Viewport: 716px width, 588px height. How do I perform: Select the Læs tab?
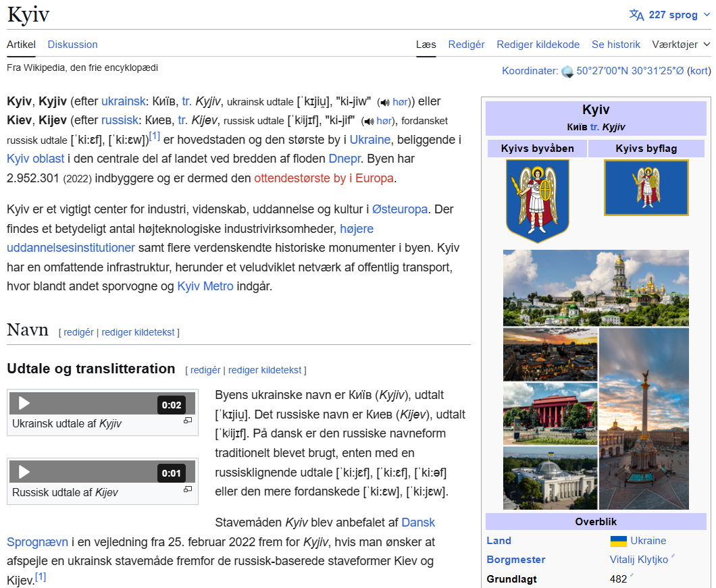426,45
